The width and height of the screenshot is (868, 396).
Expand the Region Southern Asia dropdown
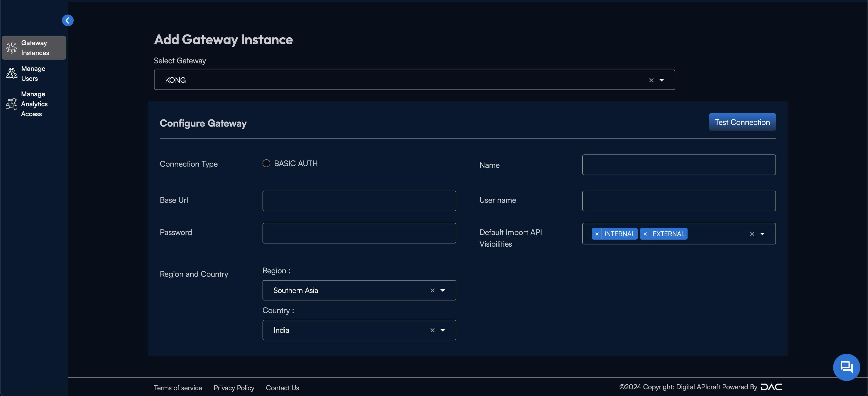click(x=443, y=290)
